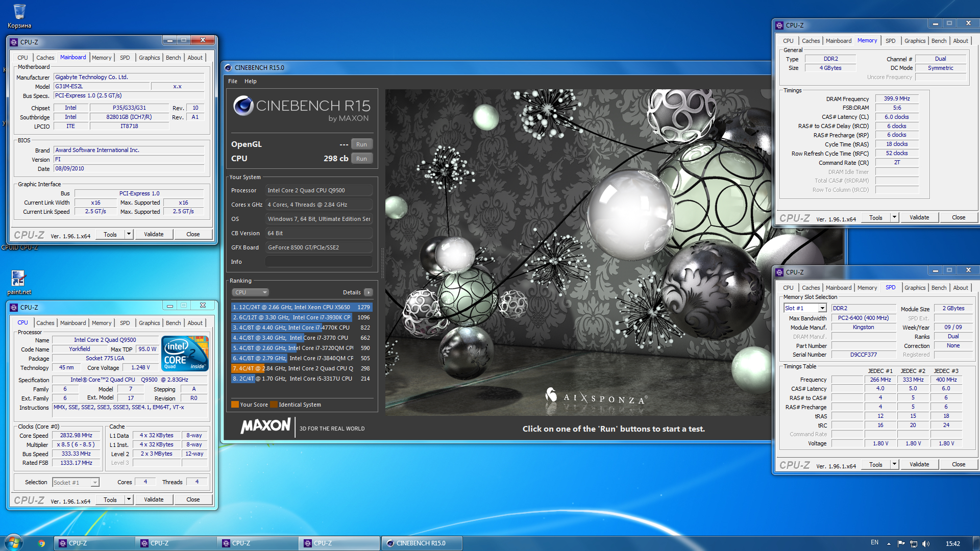Viewport: 980px width, 551px height.
Task: Open the Socket #1 selection dropdown
Action: pos(95,483)
